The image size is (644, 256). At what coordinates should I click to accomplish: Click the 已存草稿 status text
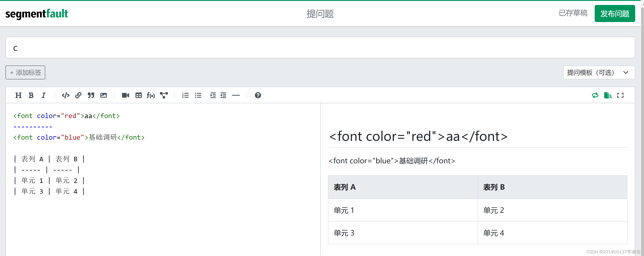pos(573,13)
